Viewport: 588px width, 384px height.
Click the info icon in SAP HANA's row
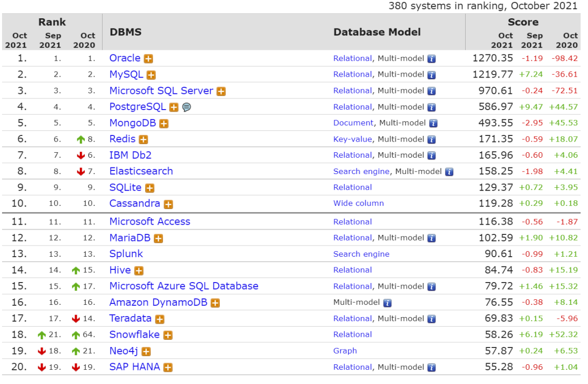(x=432, y=368)
